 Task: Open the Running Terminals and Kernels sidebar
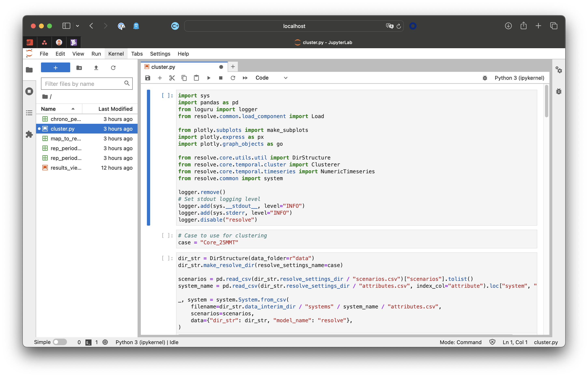click(x=29, y=91)
